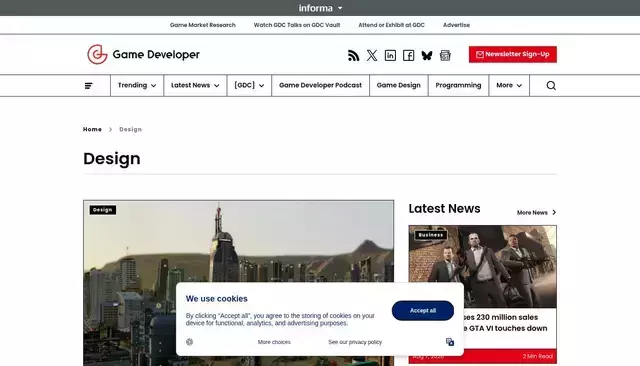Click the Game Developer logo
Screen dimensions: 640x366
tap(143, 54)
